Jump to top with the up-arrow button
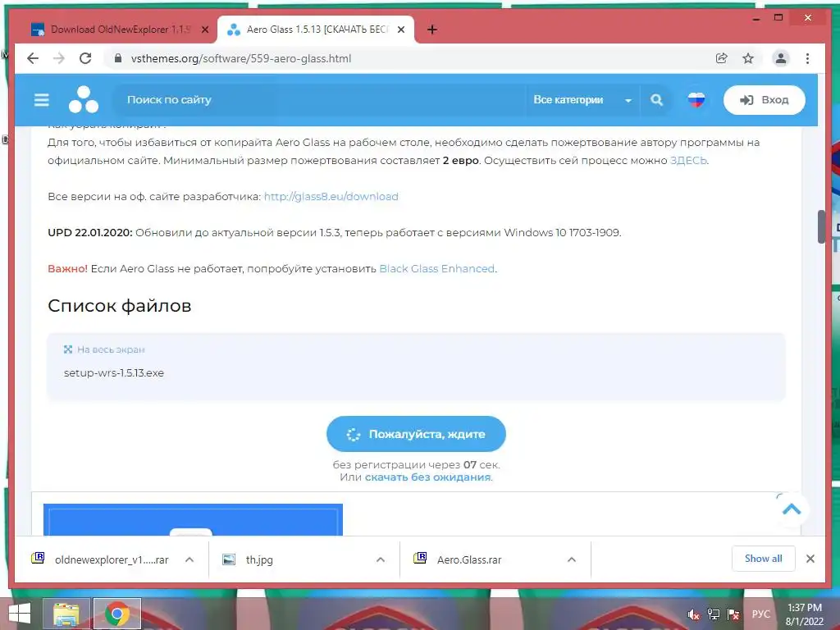 tap(792, 509)
